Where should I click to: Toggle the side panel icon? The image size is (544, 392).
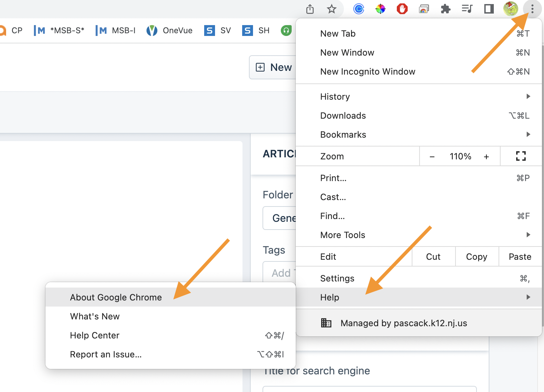(x=489, y=9)
